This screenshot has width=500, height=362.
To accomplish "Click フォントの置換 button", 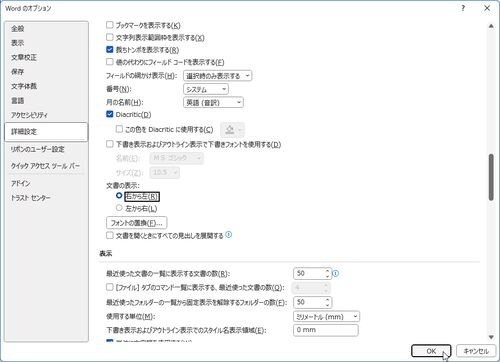I will (x=136, y=223).
